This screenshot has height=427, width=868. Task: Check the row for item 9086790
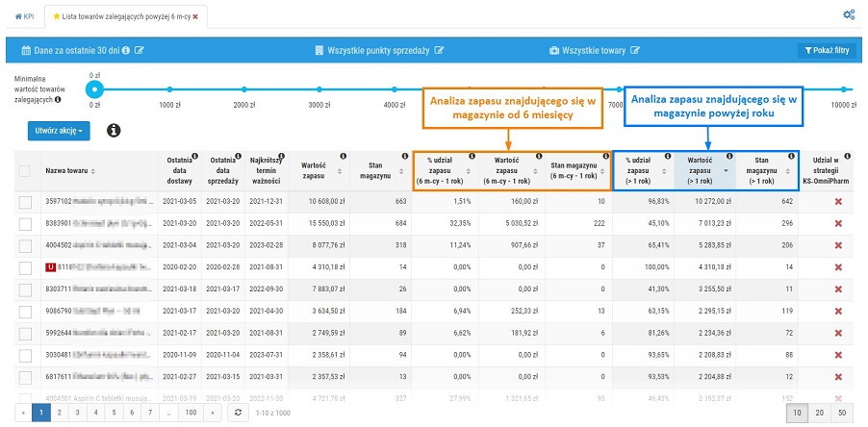coord(25,312)
